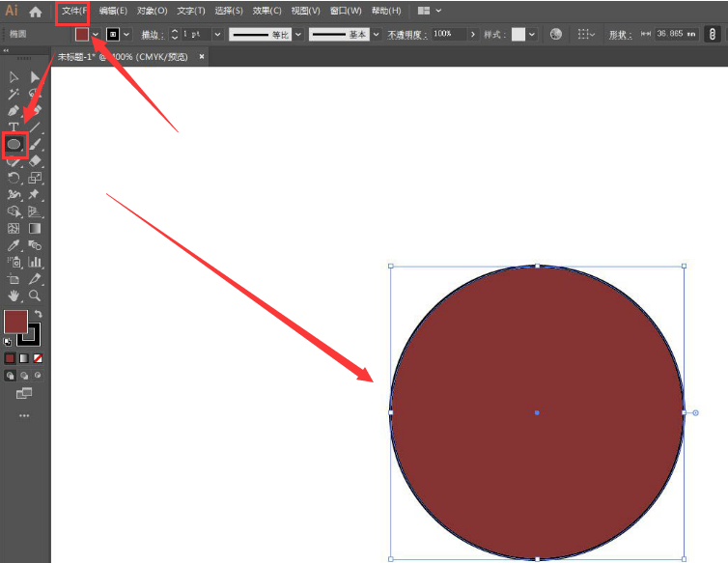The image size is (728, 563).
Task: Select the Ellipse tool
Action: tap(14, 145)
